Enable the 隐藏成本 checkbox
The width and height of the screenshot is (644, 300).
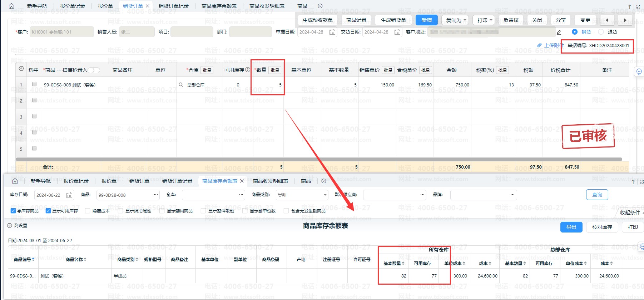click(x=88, y=211)
